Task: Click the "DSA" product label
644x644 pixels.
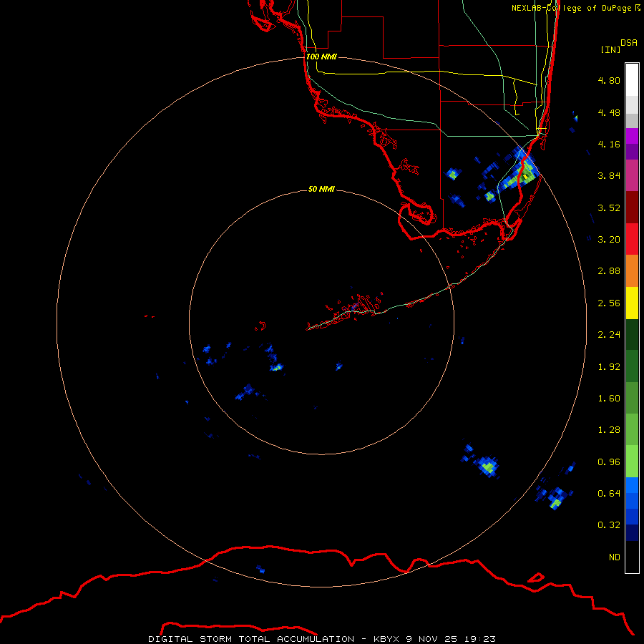Action: tap(629, 43)
